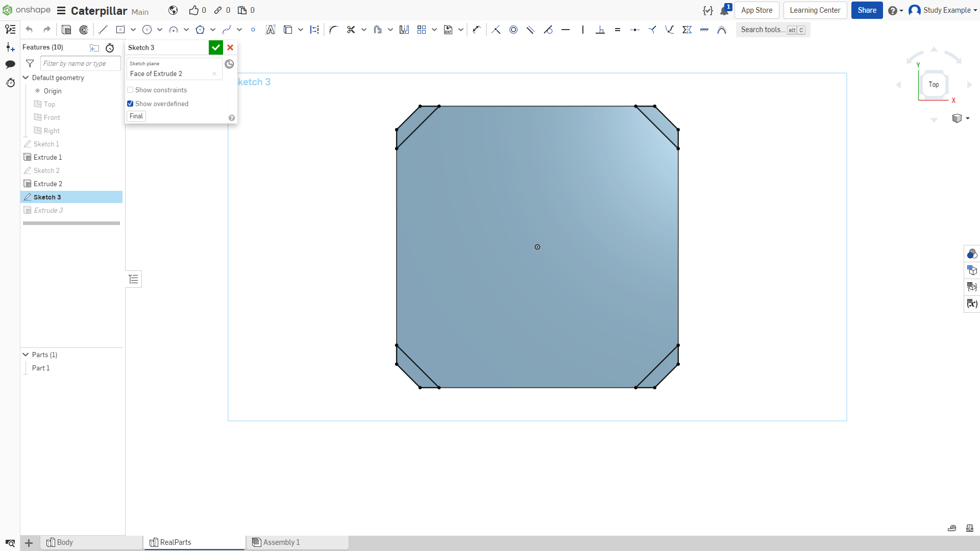Switch to the Assembly 1 tab
Viewport: 980px width, 551px height.
[298, 542]
